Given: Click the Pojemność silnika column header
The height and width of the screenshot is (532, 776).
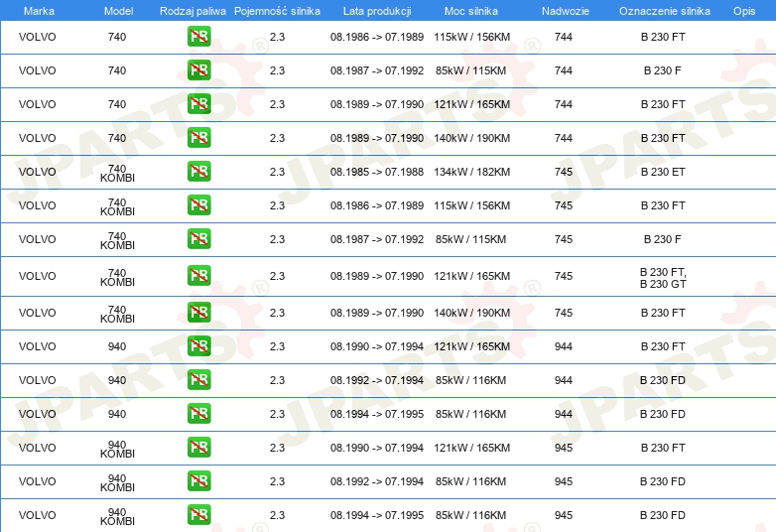Looking at the screenshot, I should point(277,11).
